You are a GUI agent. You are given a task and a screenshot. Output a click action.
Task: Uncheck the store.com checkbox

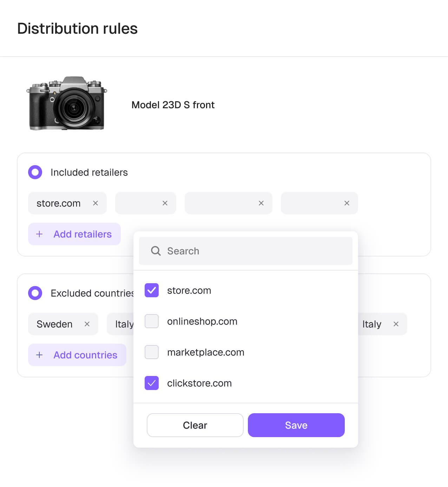click(152, 290)
